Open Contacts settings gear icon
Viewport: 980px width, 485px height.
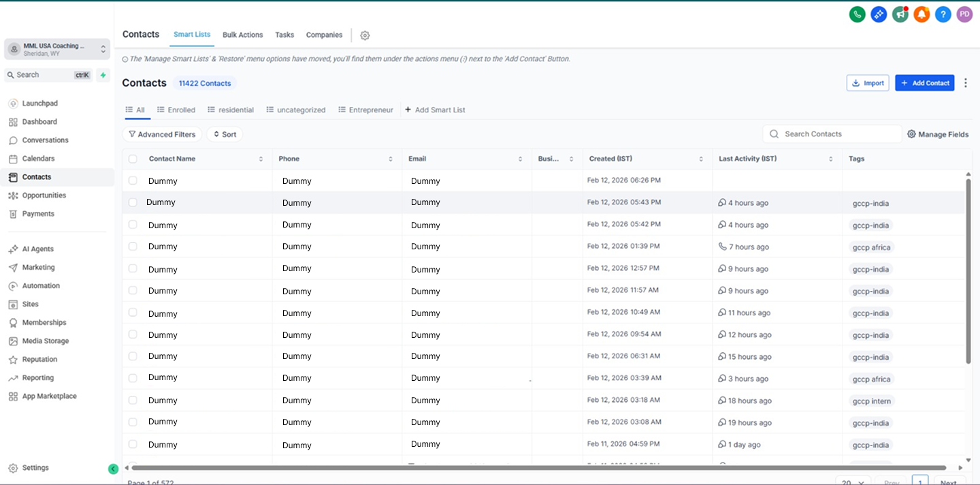(365, 35)
